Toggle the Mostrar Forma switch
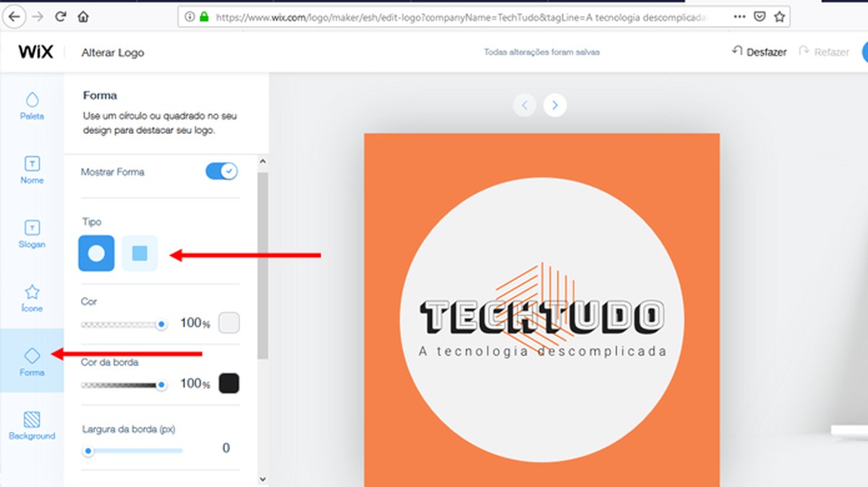This screenshot has width=868, height=487. 221,171
